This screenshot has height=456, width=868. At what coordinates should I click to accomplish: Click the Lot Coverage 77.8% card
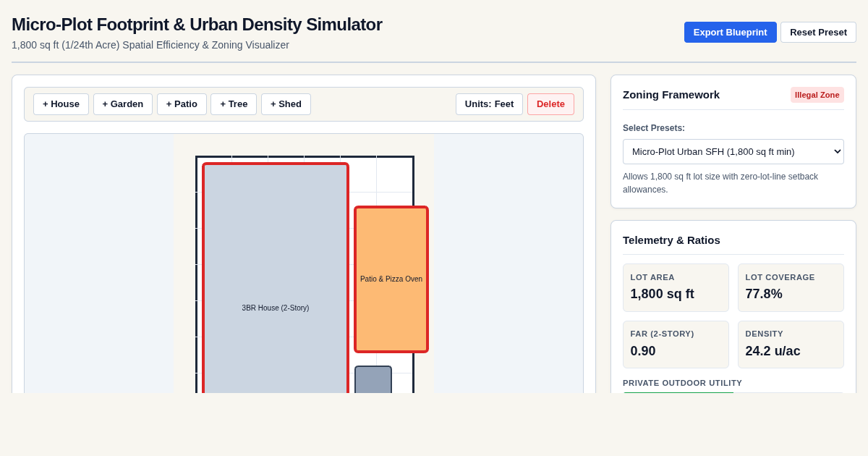(x=791, y=287)
